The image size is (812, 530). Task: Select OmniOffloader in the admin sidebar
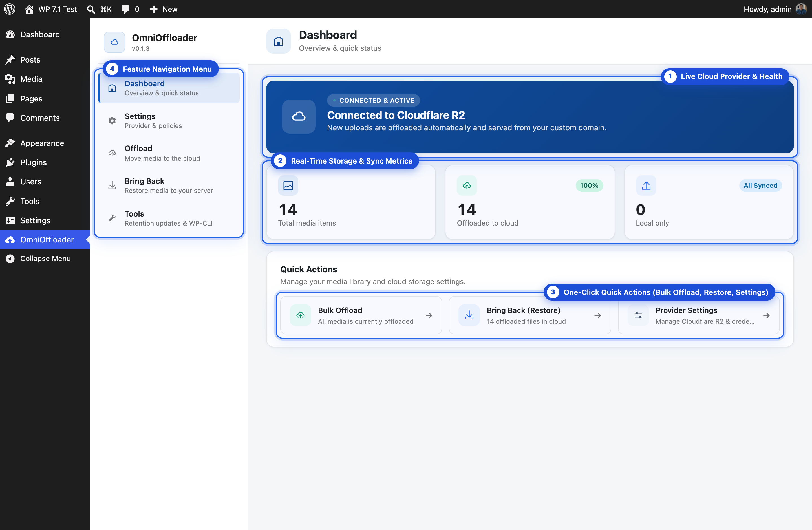pyautogui.click(x=45, y=239)
